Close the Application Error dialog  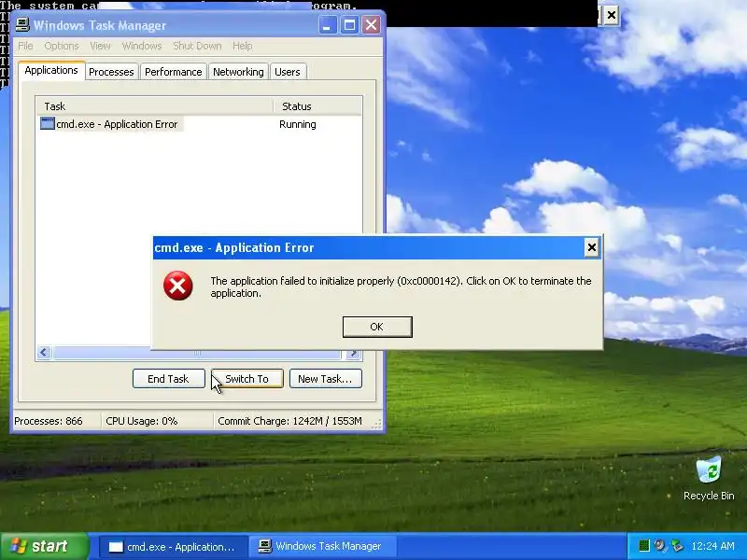(x=591, y=247)
